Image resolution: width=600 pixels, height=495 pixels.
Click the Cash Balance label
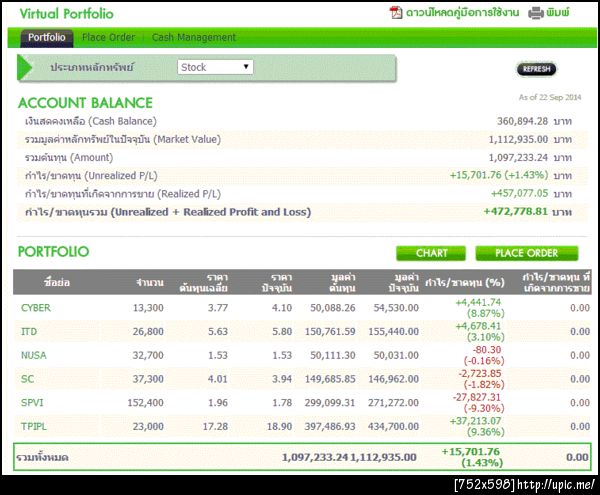(x=91, y=121)
